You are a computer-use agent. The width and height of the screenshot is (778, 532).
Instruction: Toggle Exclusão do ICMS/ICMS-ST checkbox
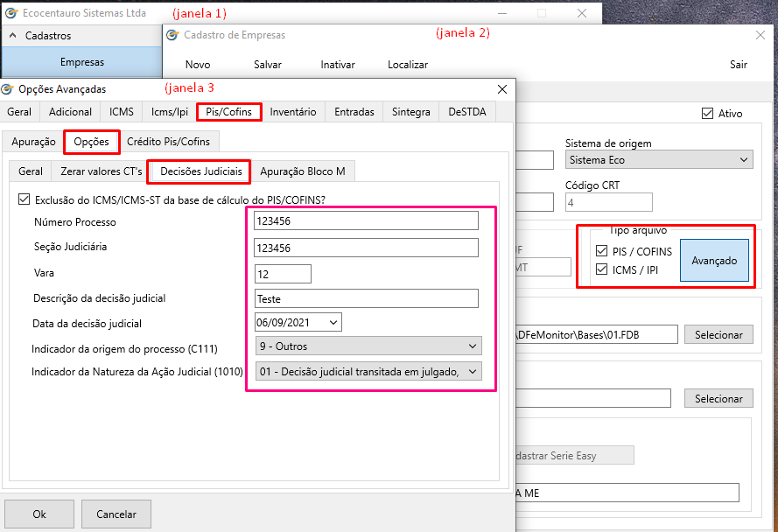24,199
